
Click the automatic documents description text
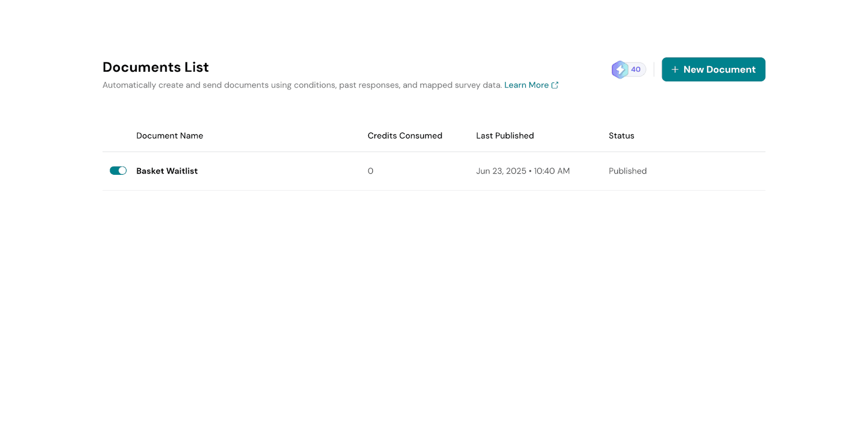[x=302, y=85]
